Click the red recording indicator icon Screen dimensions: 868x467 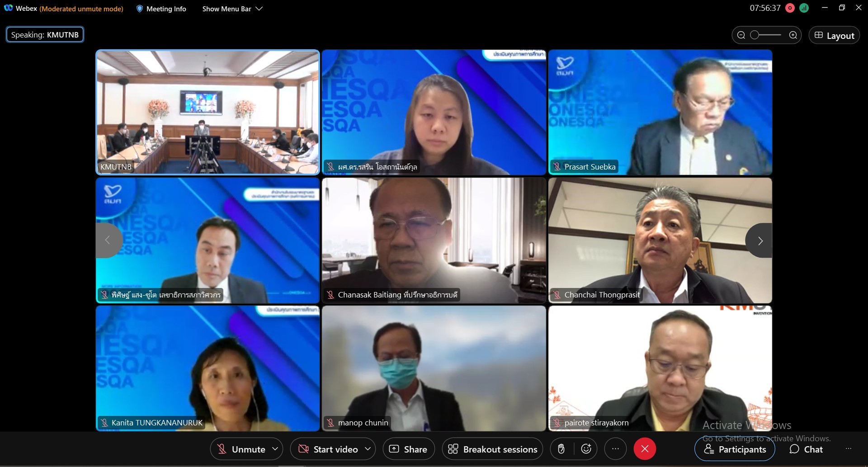pyautogui.click(x=790, y=8)
